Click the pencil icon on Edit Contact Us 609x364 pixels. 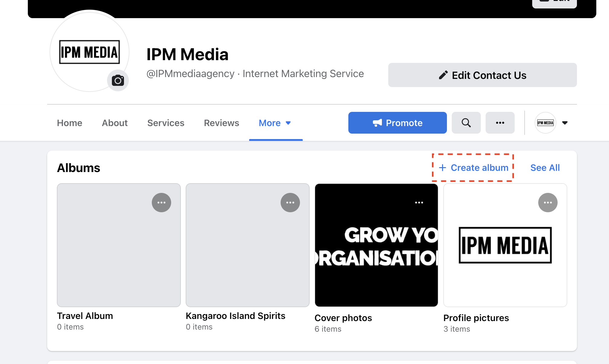pos(443,75)
